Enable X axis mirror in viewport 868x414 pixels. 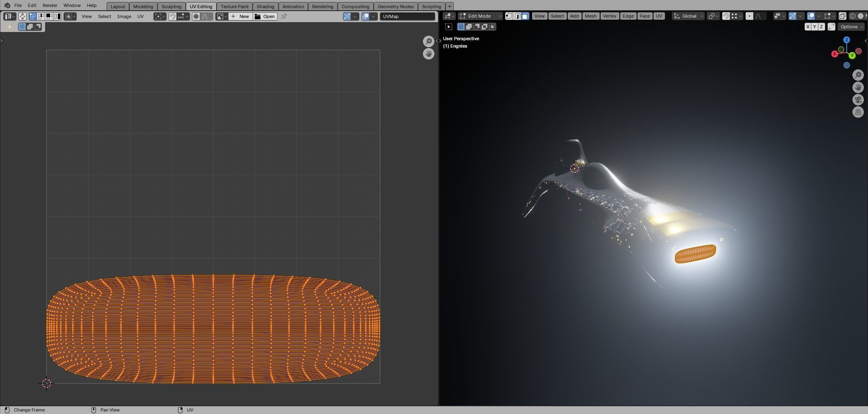click(x=808, y=27)
